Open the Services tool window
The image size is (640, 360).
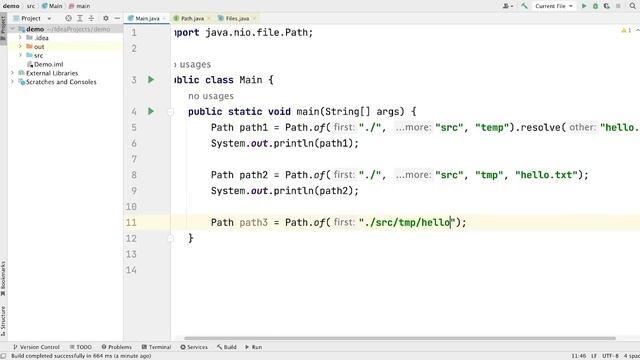click(x=194, y=347)
